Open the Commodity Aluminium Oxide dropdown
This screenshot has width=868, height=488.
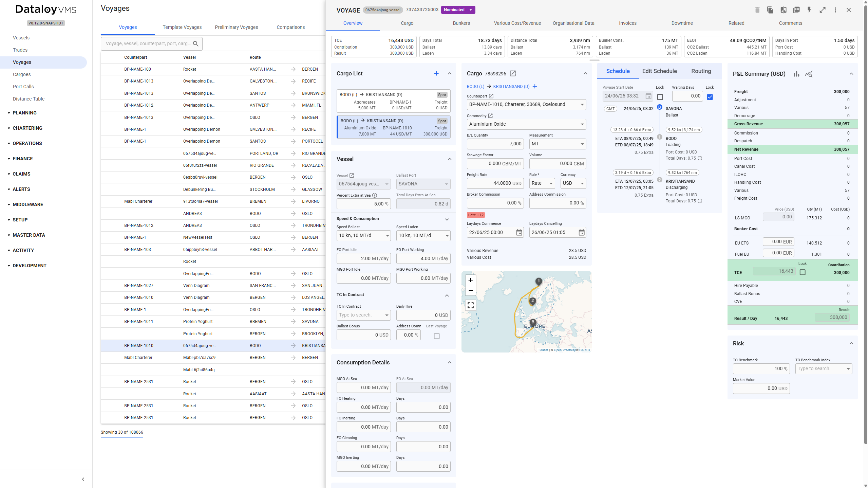(x=526, y=124)
